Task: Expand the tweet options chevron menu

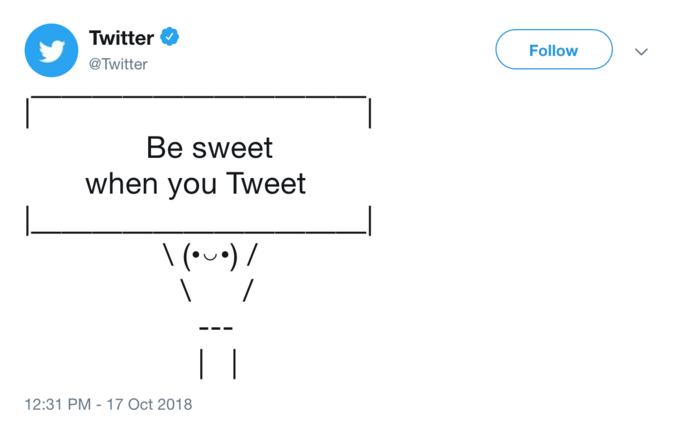Action: 641,51
